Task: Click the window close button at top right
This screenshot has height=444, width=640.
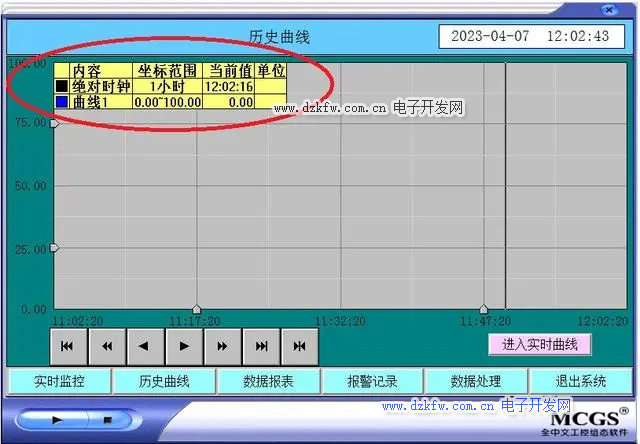Action: 608,9
